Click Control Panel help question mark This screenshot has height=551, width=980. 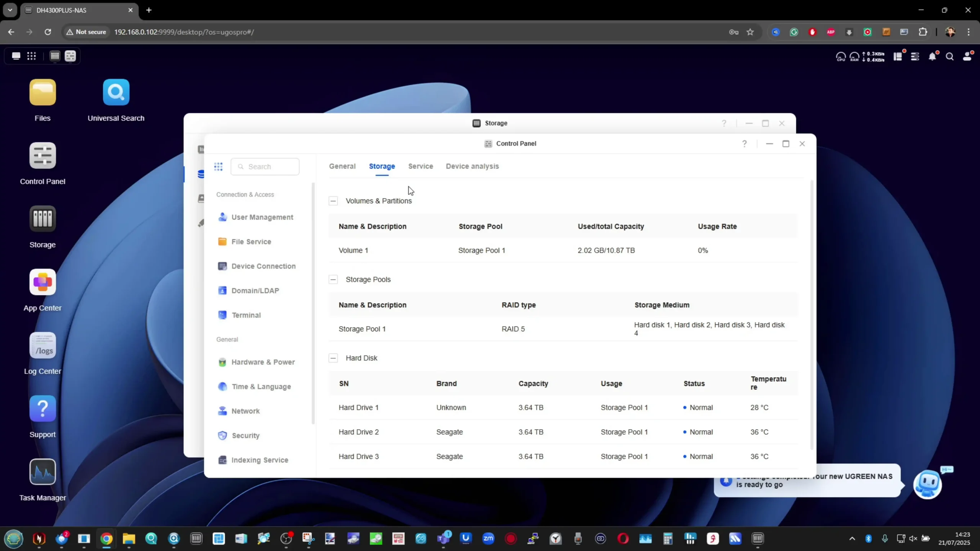(744, 144)
